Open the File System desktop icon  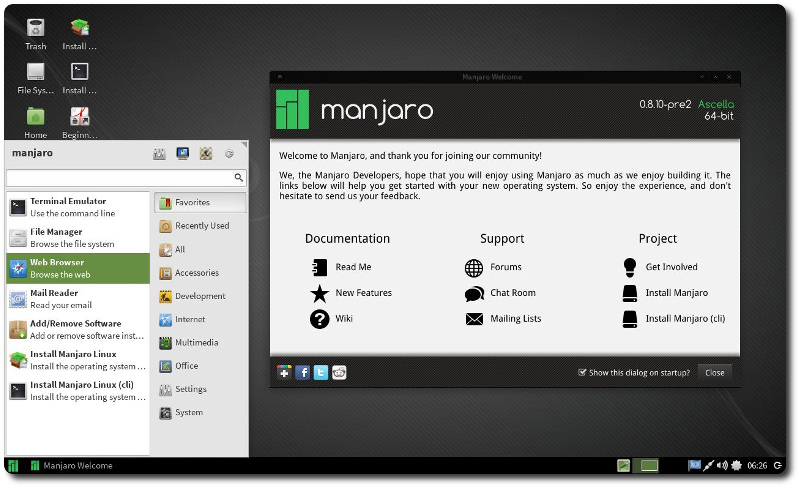coord(36,78)
